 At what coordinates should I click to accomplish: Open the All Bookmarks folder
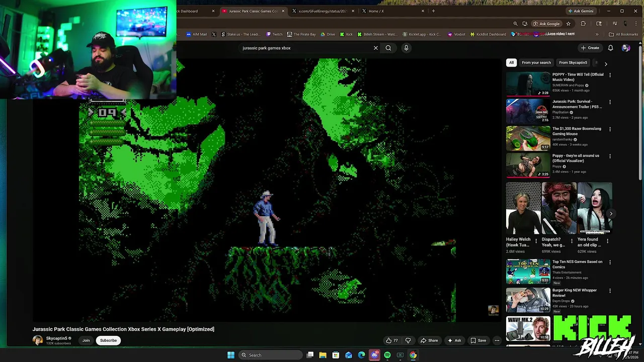point(623,34)
